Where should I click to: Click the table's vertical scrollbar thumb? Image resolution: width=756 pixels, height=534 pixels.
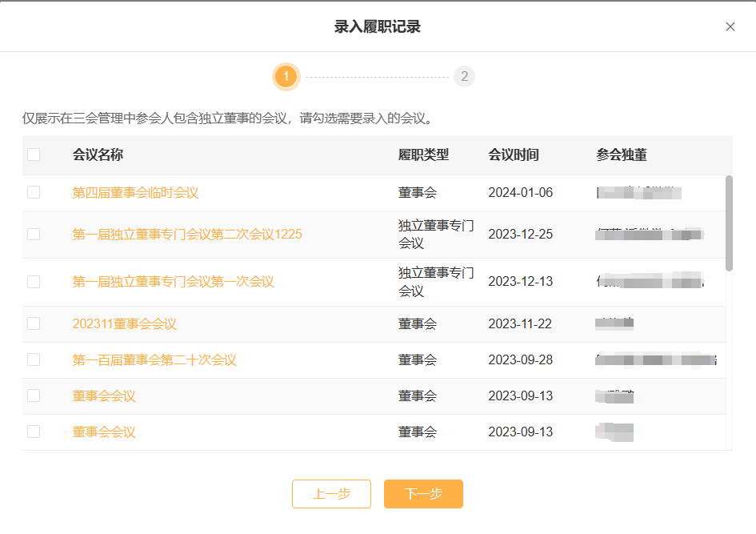click(x=729, y=223)
